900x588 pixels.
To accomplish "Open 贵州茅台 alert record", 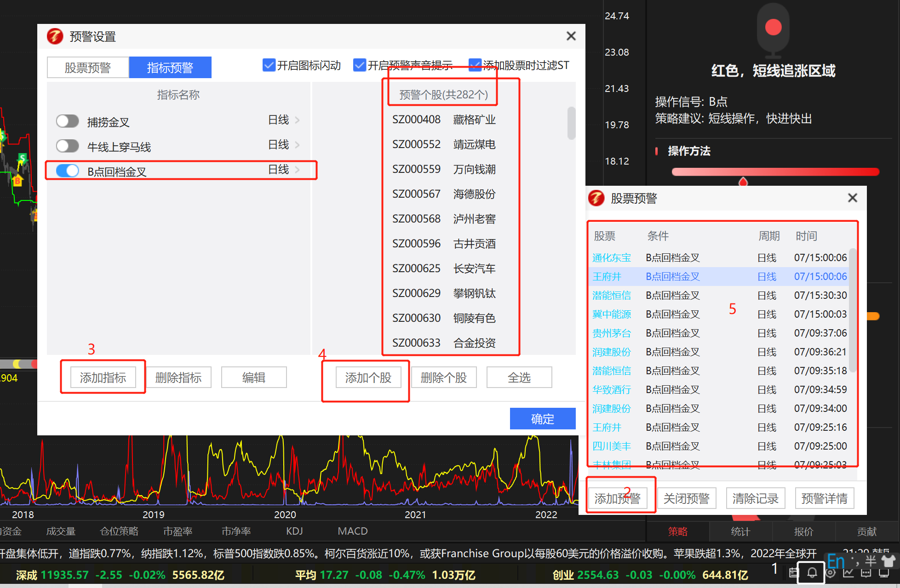I will 720,333.
